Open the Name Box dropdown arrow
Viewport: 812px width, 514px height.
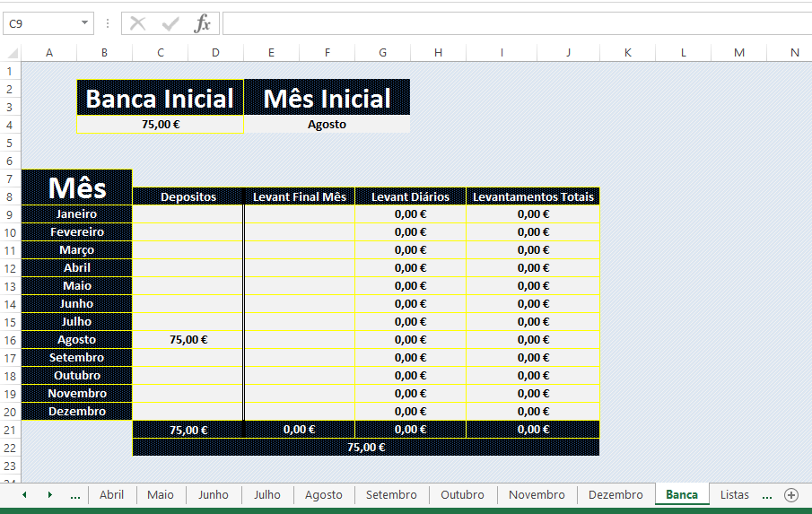[84, 22]
